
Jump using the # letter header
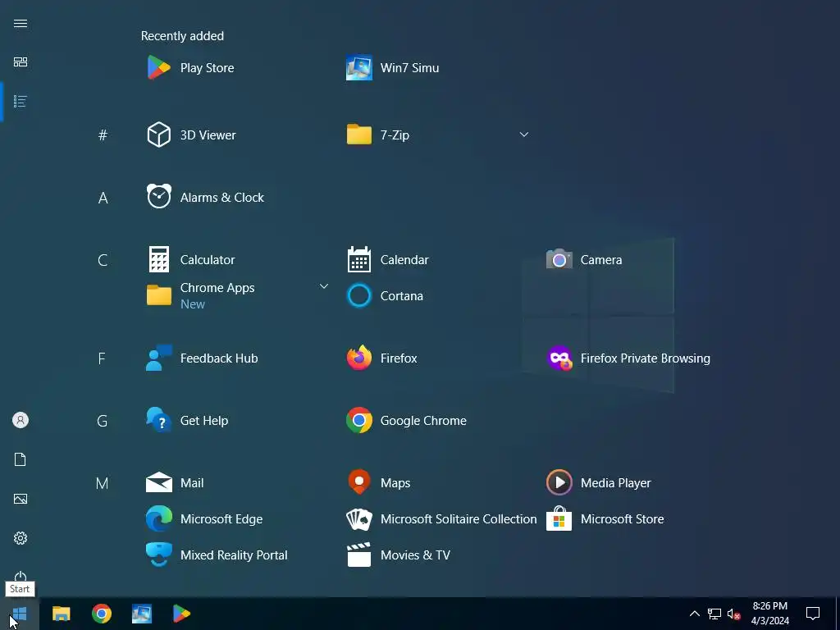103,135
